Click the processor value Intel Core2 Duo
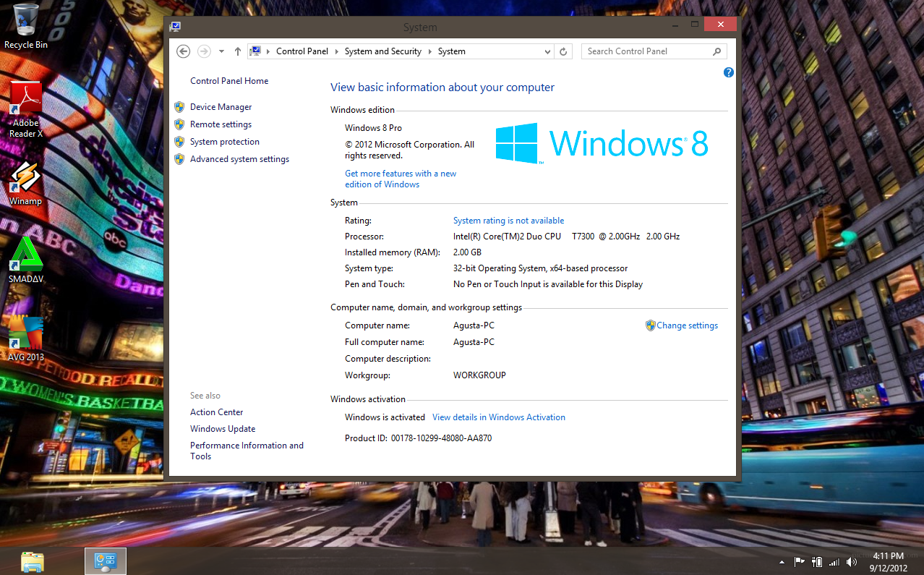This screenshot has width=924, height=575. click(566, 237)
